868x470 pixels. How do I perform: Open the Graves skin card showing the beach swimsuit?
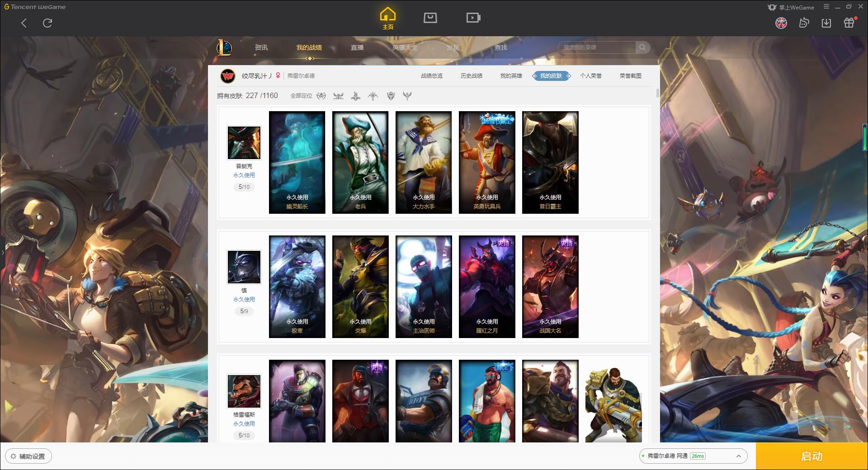pyautogui.click(x=487, y=401)
